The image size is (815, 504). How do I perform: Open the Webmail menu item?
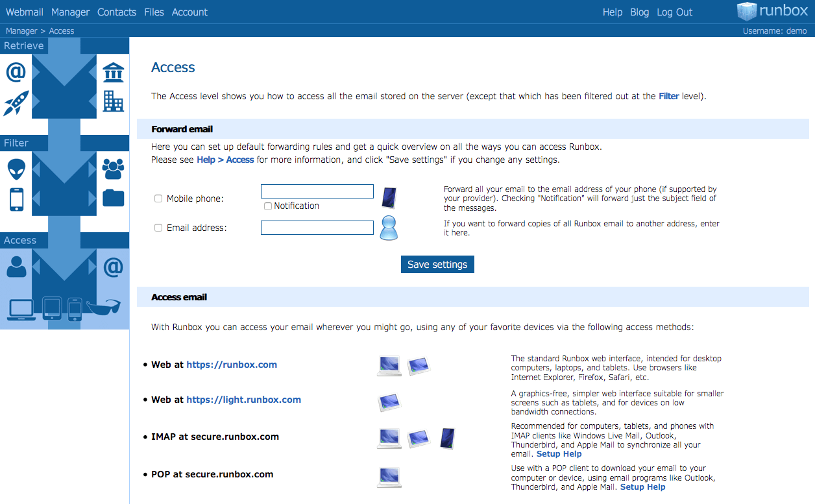(25, 12)
